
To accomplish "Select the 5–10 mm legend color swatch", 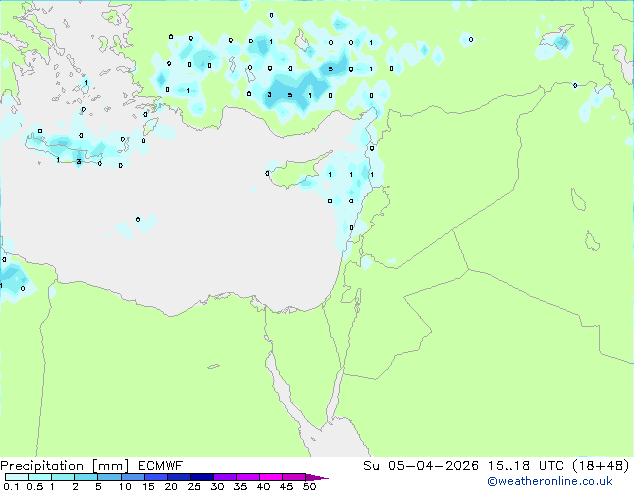I will (x=109, y=477).
